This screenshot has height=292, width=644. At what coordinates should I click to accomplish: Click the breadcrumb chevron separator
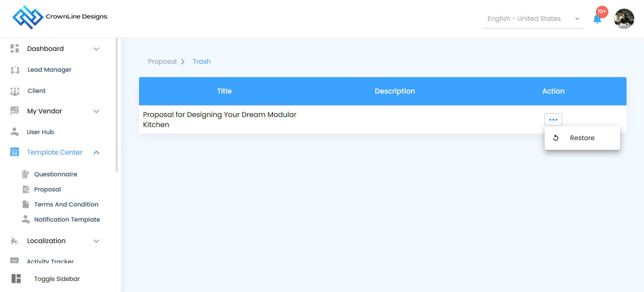click(183, 62)
